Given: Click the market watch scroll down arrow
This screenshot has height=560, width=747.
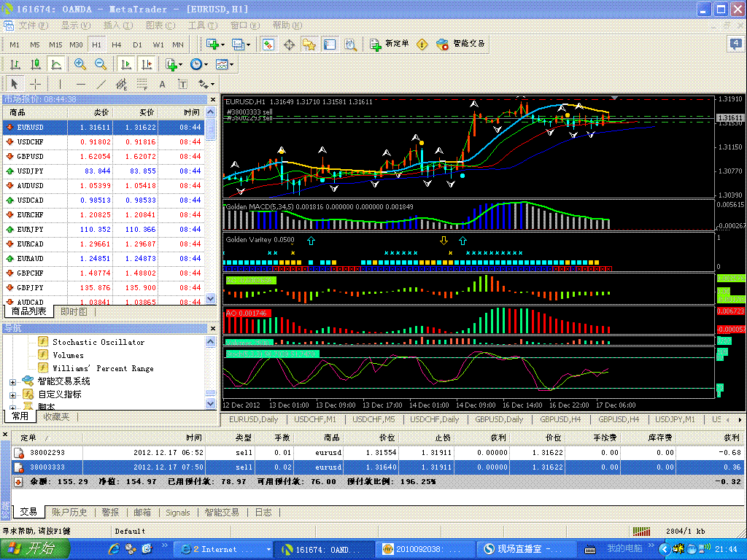Looking at the screenshot, I should pyautogui.click(x=211, y=299).
